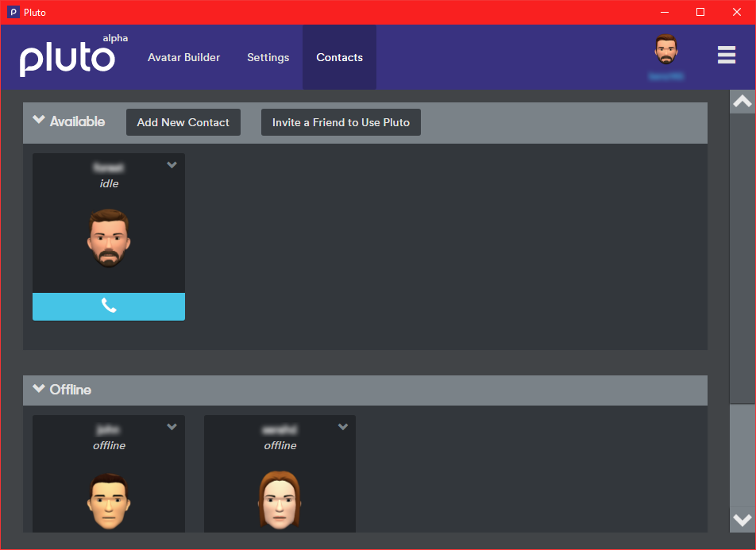Go to the Settings tab
Image resolution: width=756 pixels, height=550 pixels.
(268, 57)
